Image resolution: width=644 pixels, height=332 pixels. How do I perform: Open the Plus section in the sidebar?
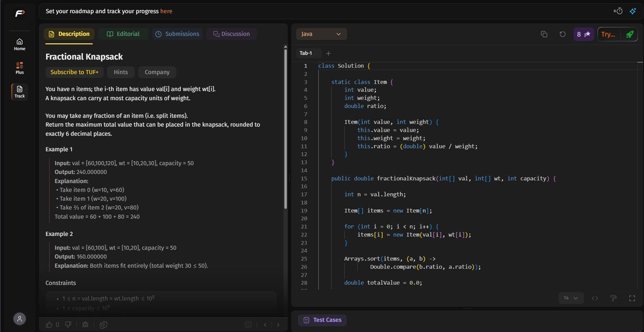(19, 68)
